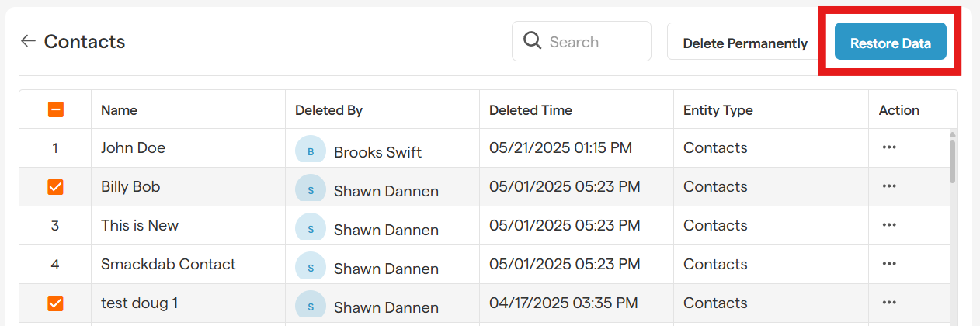The width and height of the screenshot is (980, 326).
Task: Open action menu for Billy Bob row
Action: pos(889,186)
